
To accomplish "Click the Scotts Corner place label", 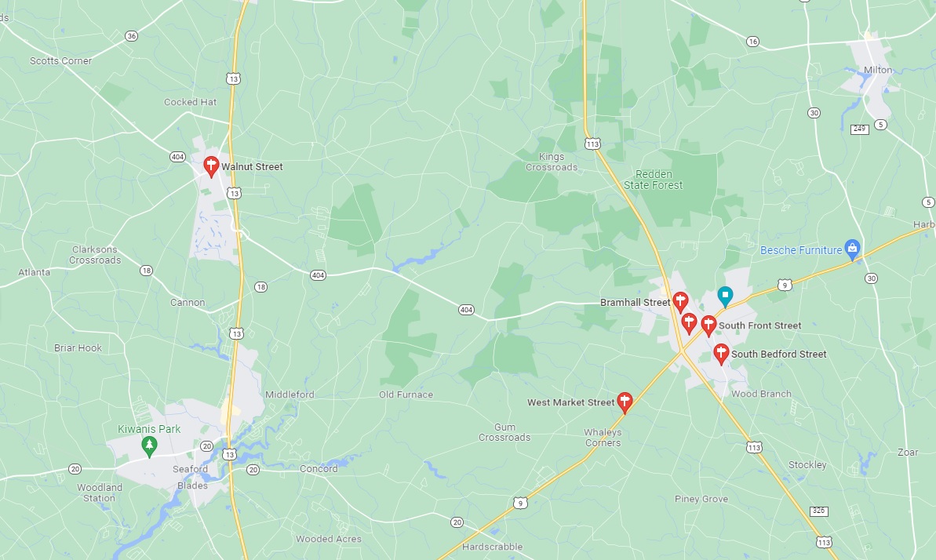I will tap(61, 61).
